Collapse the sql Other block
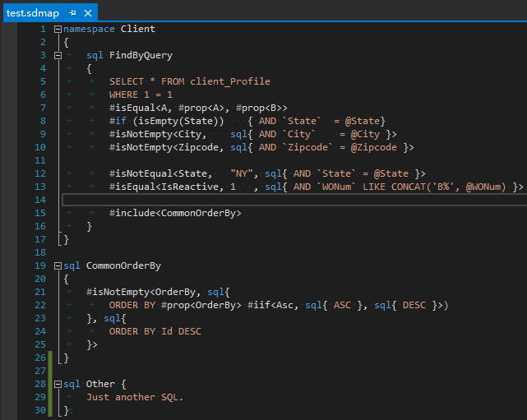527x420 pixels. point(58,385)
